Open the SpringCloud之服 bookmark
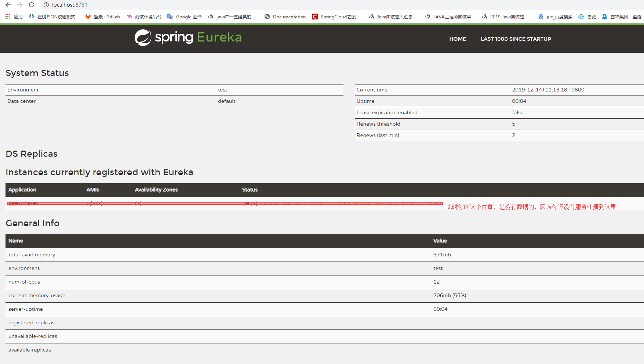The height and width of the screenshot is (364, 644). [336, 17]
